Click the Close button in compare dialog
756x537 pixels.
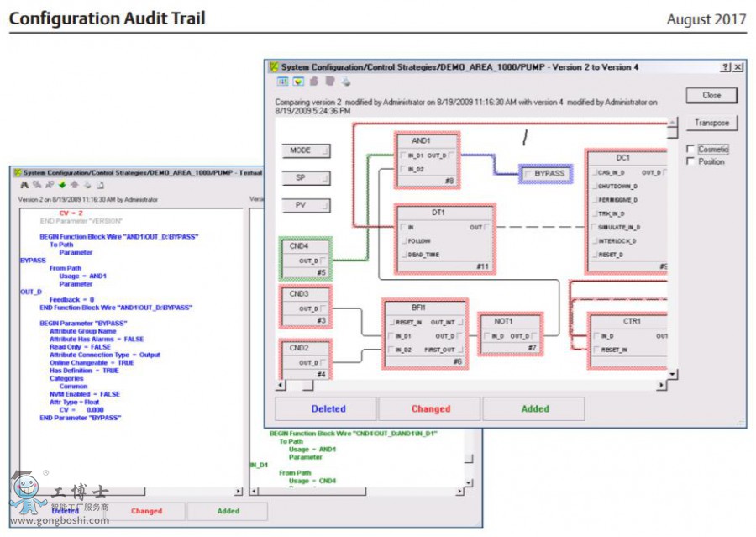[x=711, y=95]
